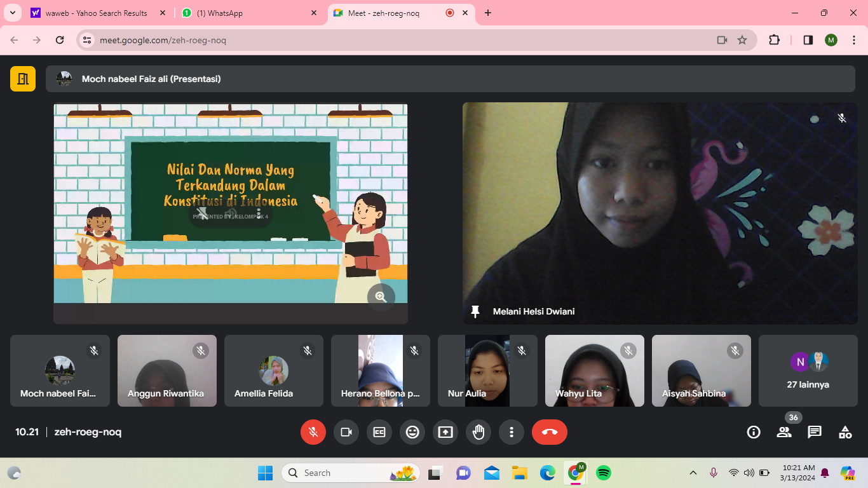The width and height of the screenshot is (868, 488).
Task: Open the more options three-dot menu
Action: [512, 432]
